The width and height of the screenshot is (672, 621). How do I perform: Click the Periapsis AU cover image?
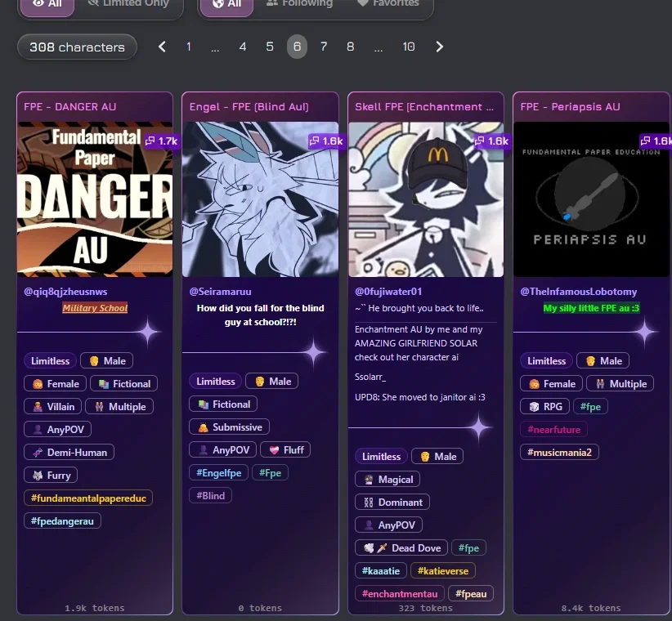[591, 199]
